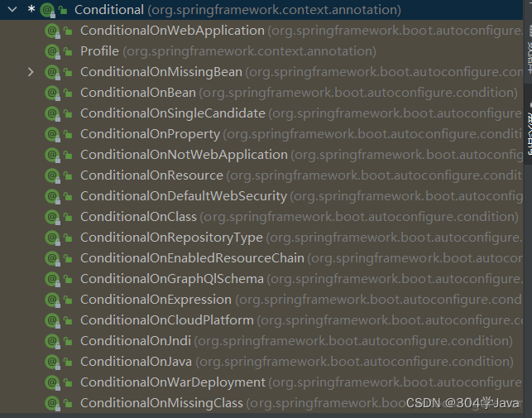
Task: Click the annotation icon beside ConditionalOnResource
Action: coord(52,176)
